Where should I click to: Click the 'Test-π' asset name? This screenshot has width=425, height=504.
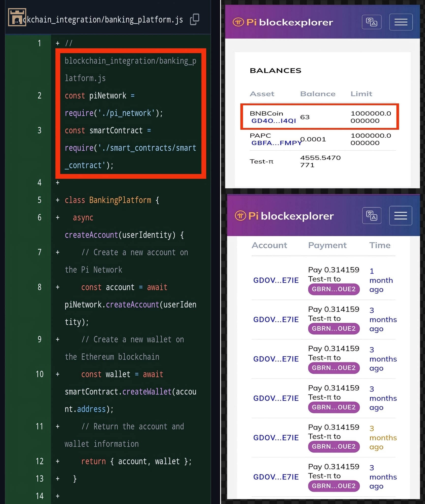[x=261, y=161]
